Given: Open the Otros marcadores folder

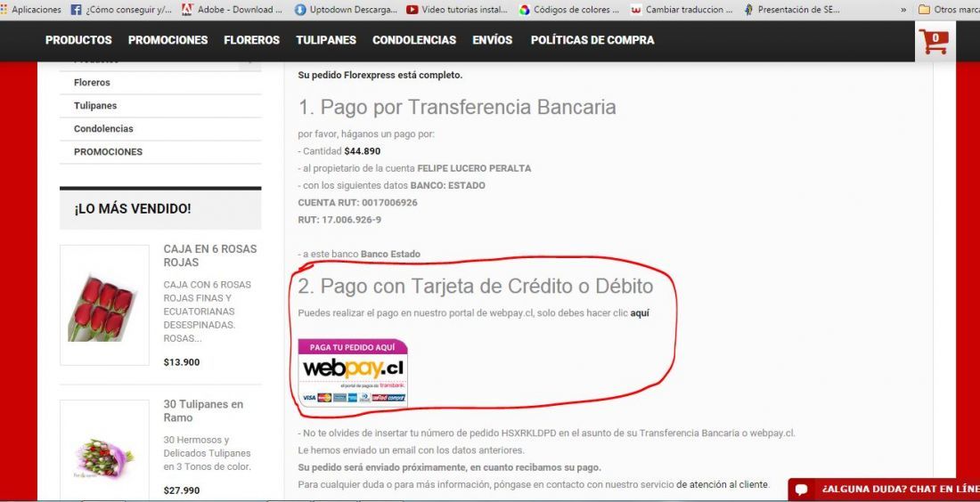Looking at the screenshot, I should [949, 10].
